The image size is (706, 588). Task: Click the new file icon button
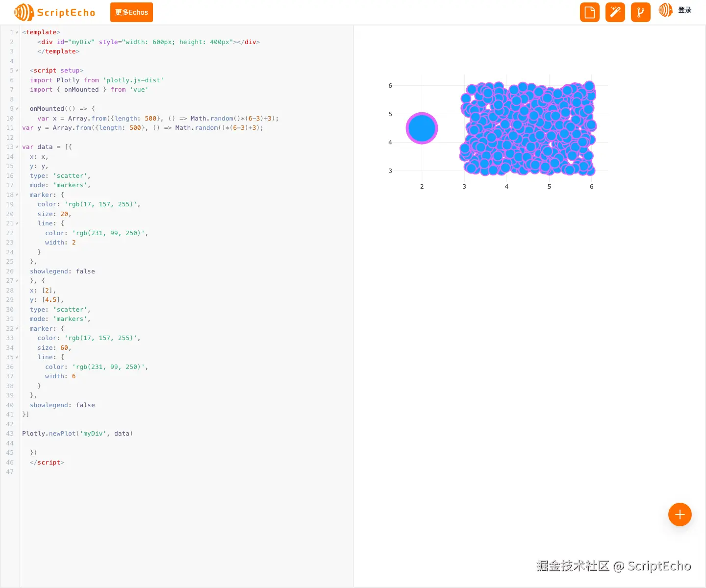[x=590, y=12]
